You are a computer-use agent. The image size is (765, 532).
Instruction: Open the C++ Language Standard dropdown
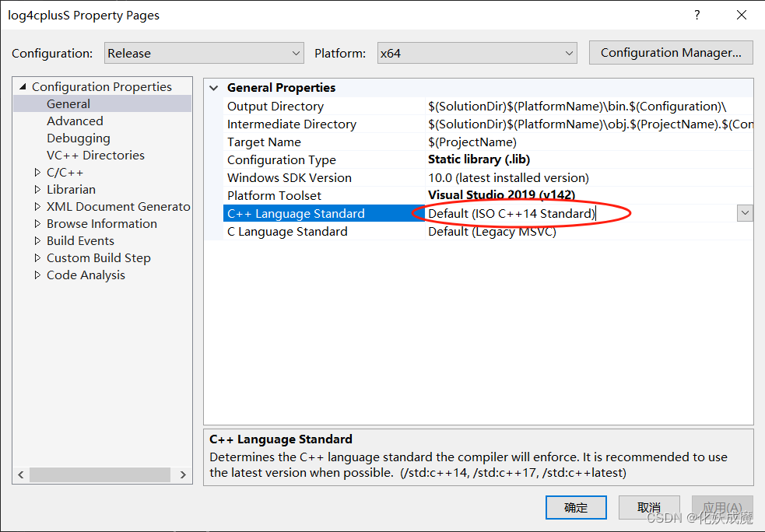click(x=745, y=212)
